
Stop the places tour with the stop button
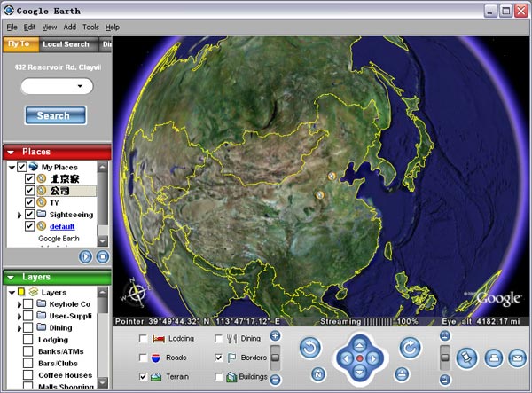click(103, 256)
